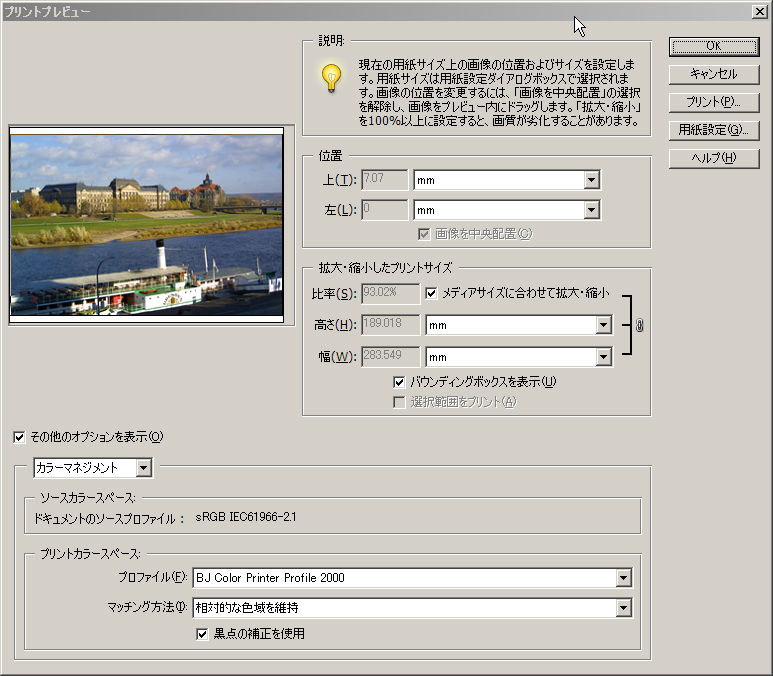Toggle その他のオプションを表示 checkbox
Image resolution: width=773 pixels, height=676 pixels.
click(20, 436)
